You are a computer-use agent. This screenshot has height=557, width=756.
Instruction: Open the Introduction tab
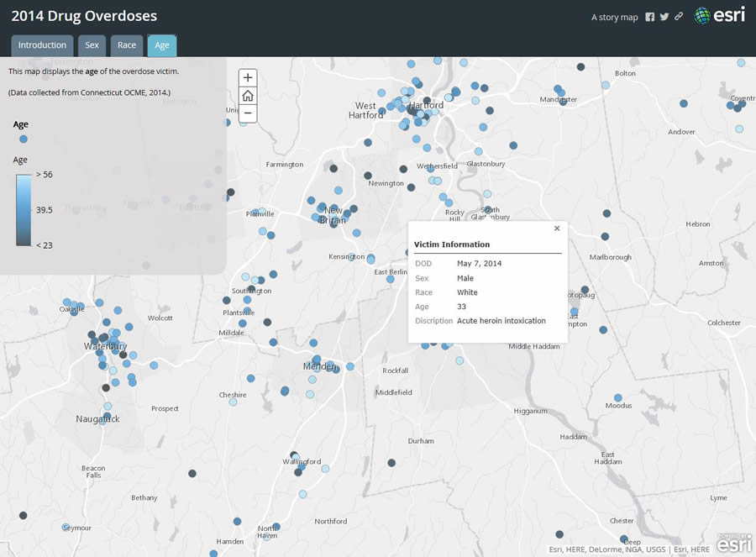point(42,45)
